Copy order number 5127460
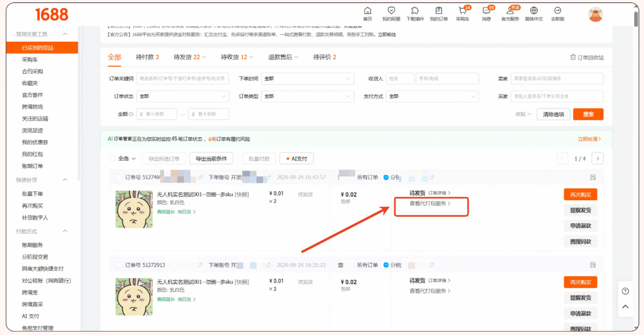 200,178
